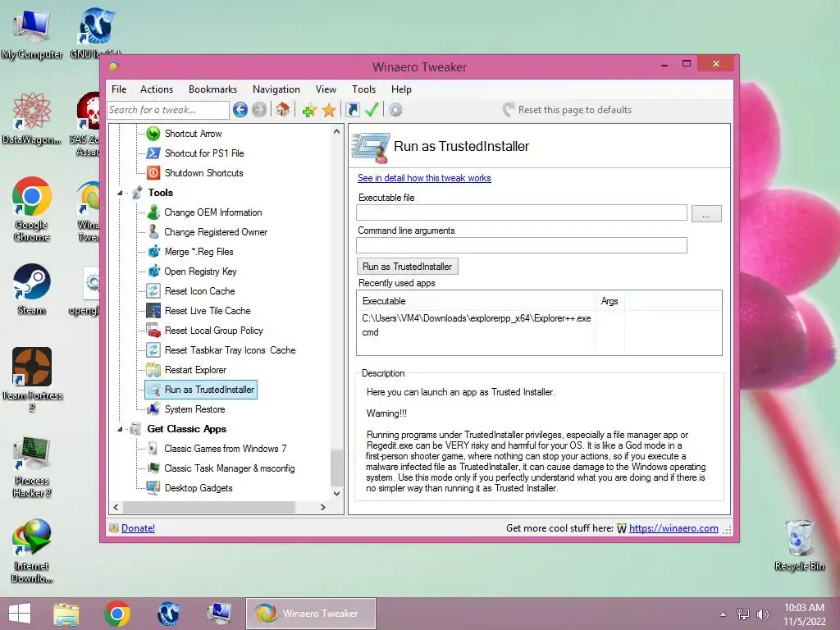The width and height of the screenshot is (840, 630).
Task: Click the Executable file input field
Action: [x=521, y=212]
